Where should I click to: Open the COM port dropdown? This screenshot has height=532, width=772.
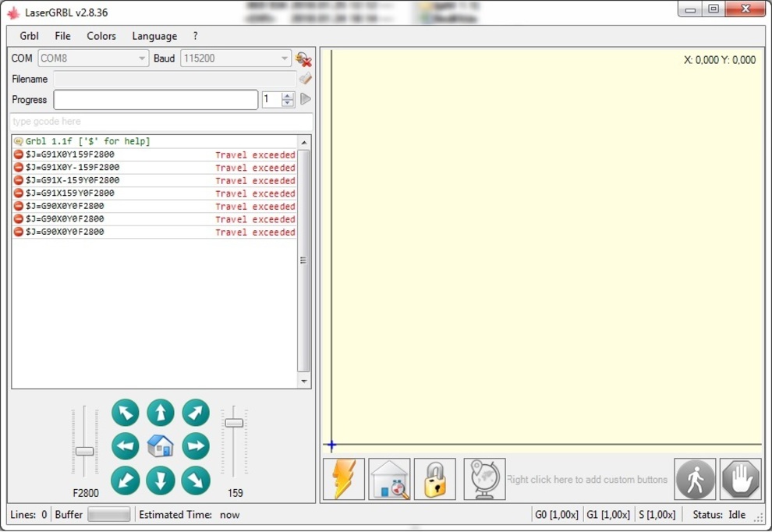click(142, 59)
